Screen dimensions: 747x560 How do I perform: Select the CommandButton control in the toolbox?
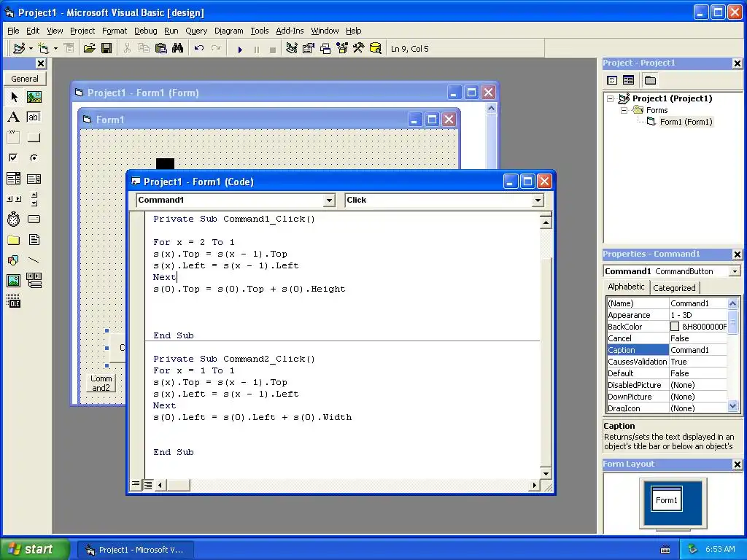coord(34,138)
